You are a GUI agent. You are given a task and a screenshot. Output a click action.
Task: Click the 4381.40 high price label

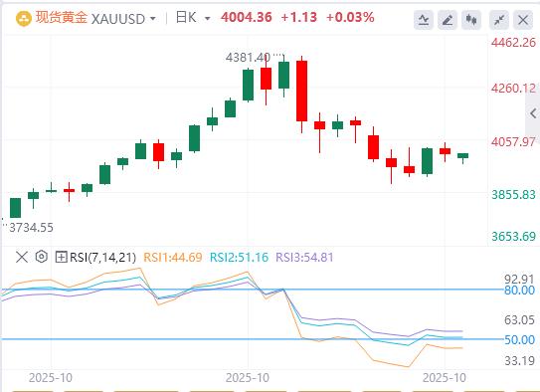coord(248,57)
